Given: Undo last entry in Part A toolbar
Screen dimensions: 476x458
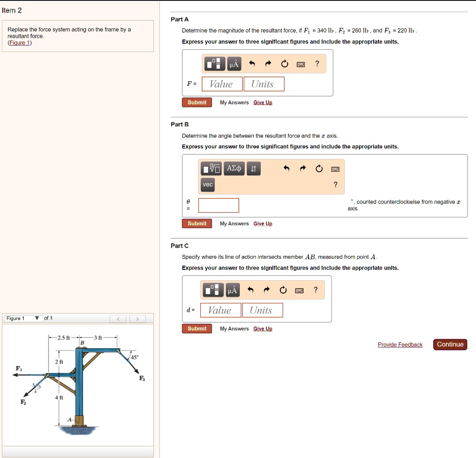Looking at the screenshot, I should (251, 63).
